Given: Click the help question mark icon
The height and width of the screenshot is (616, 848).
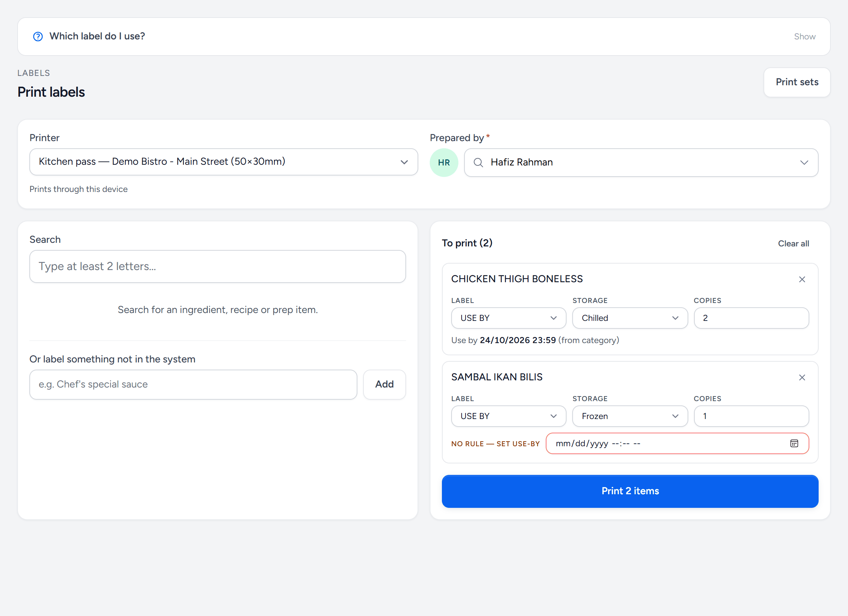Looking at the screenshot, I should click(x=38, y=36).
